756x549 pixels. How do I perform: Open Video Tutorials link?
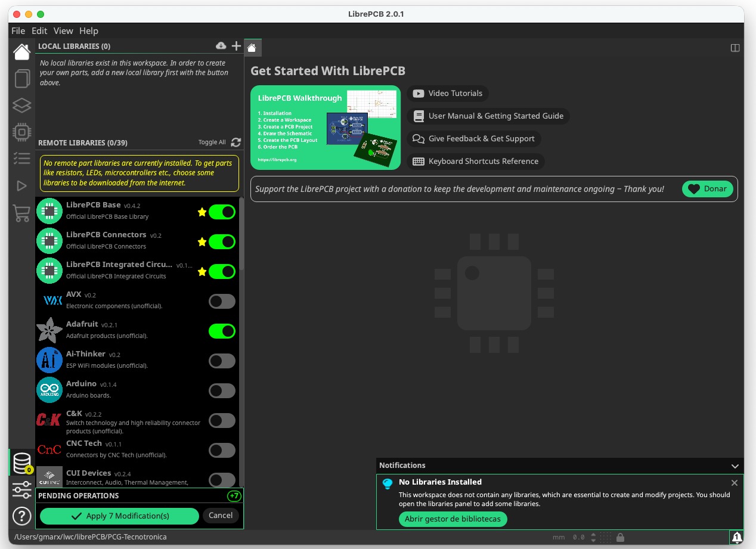(x=447, y=94)
